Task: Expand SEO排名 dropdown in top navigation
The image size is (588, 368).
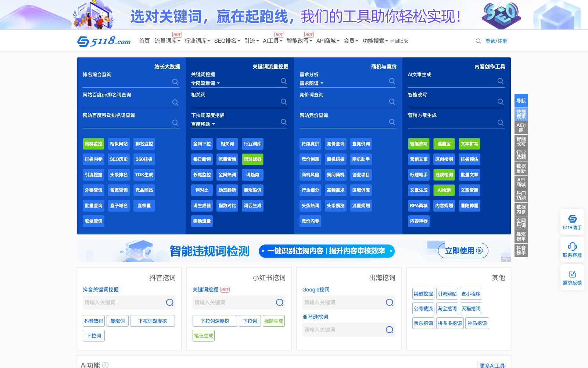Action: (227, 41)
